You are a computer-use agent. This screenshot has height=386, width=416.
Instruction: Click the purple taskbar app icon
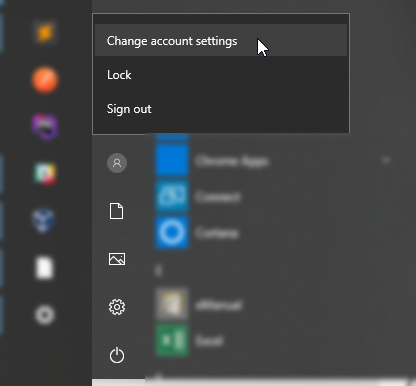click(x=45, y=127)
